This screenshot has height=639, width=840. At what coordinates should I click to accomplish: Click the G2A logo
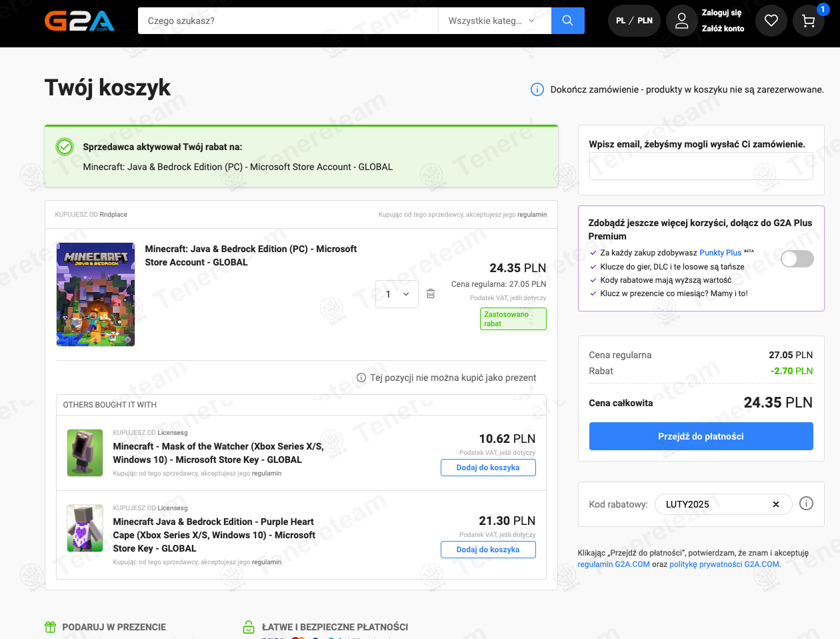click(79, 21)
